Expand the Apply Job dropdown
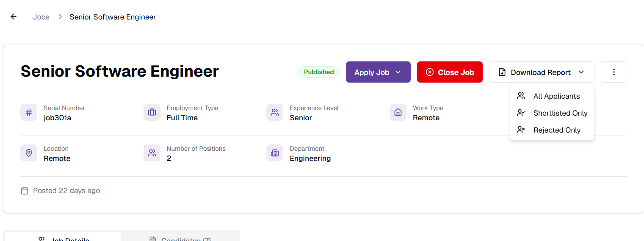 tap(378, 72)
